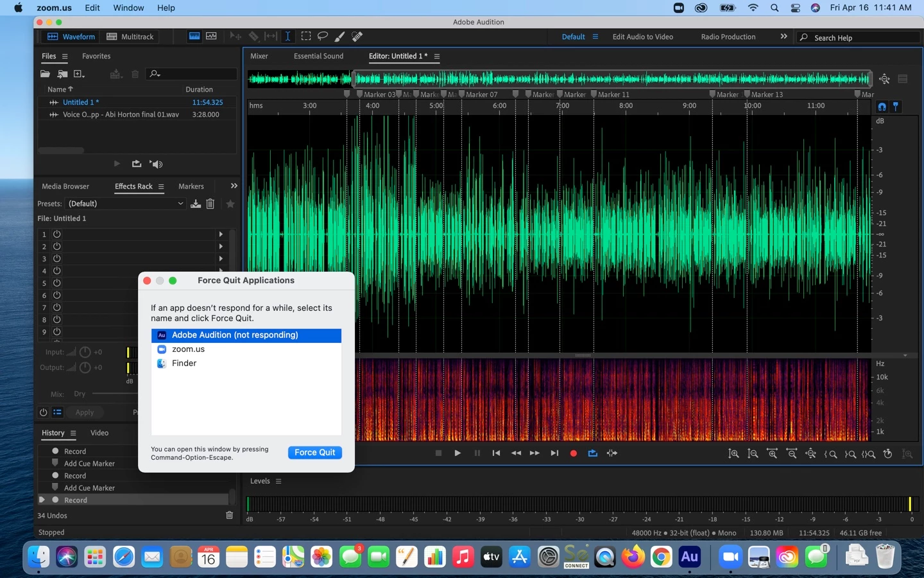The width and height of the screenshot is (924, 578).
Task: Open the History panel menu icon
Action: pos(73,433)
